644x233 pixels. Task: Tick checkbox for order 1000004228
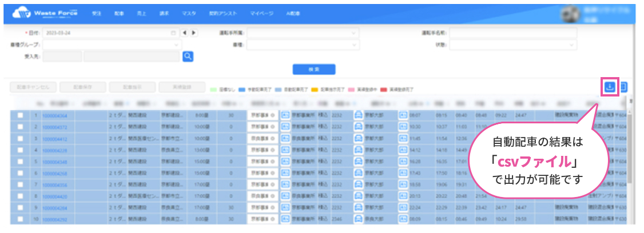pos(20,150)
